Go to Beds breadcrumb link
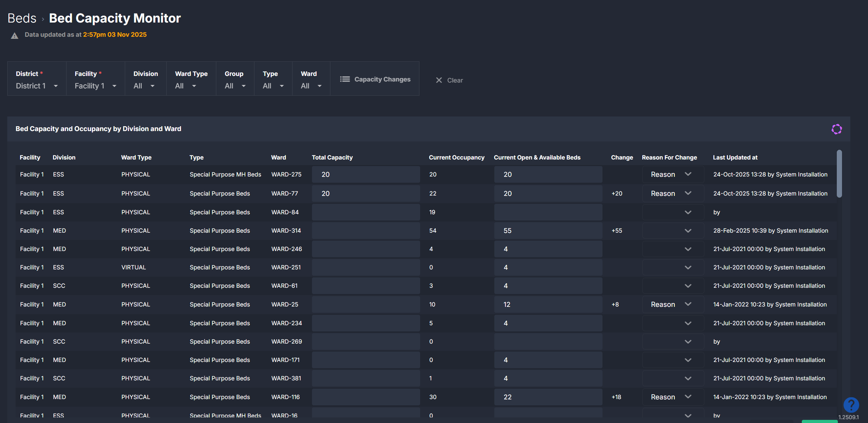The image size is (868, 423). [22, 18]
